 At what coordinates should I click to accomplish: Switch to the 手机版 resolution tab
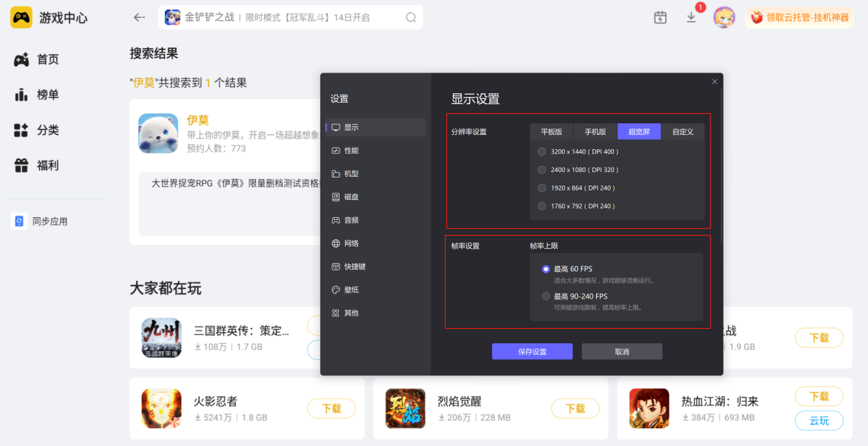coord(595,132)
